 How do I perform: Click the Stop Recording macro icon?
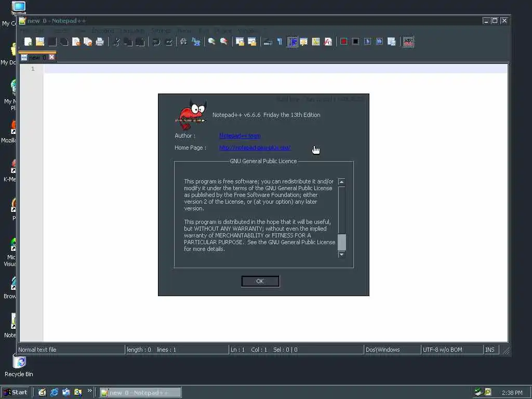355,42
